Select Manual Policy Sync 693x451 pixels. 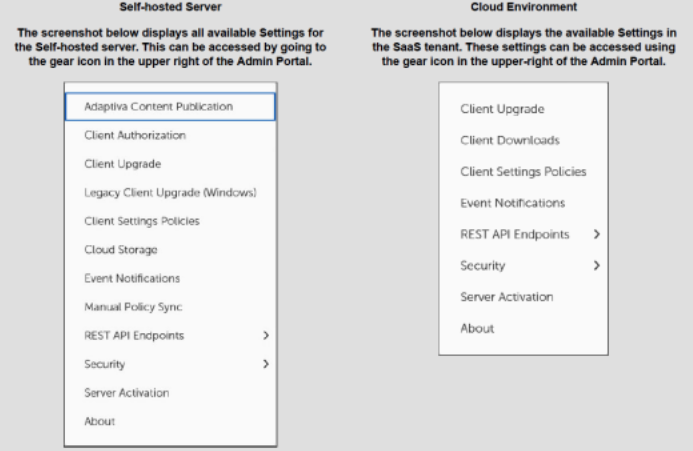coord(134,307)
